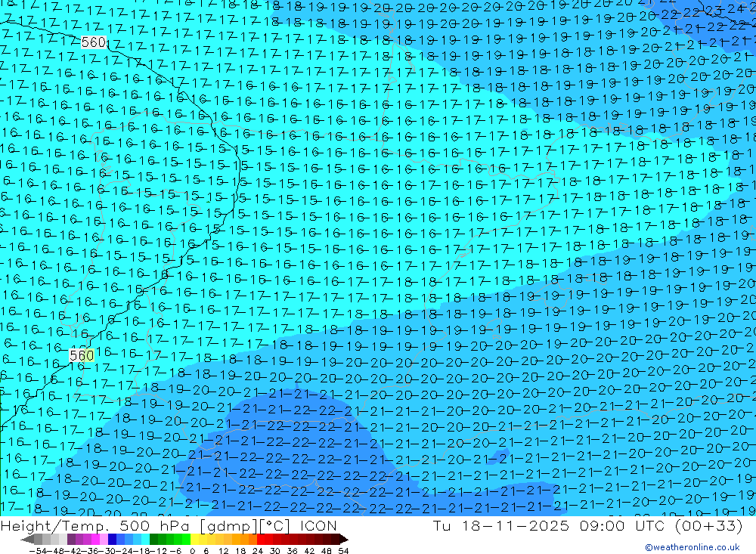The height and width of the screenshot is (554, 756).
Task: Click the dark brown right arrow end of legend
Action: click(344, 540)
